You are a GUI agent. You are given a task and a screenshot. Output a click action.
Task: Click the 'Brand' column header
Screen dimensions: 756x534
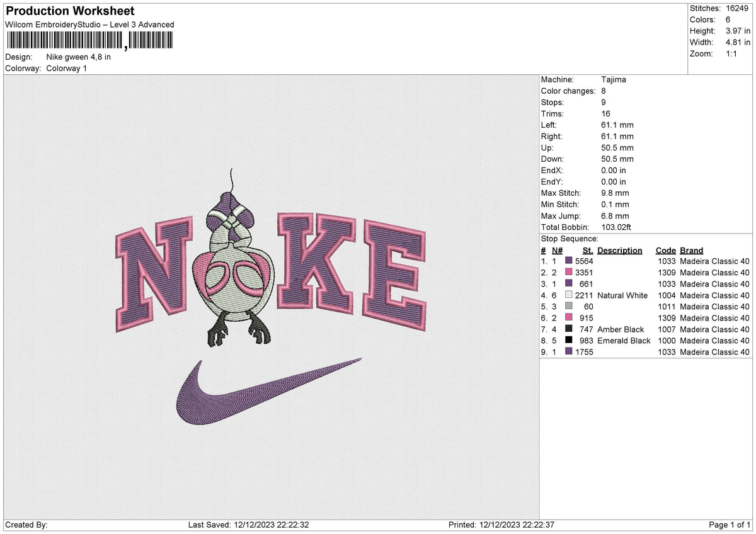click(x=692, y=251)
